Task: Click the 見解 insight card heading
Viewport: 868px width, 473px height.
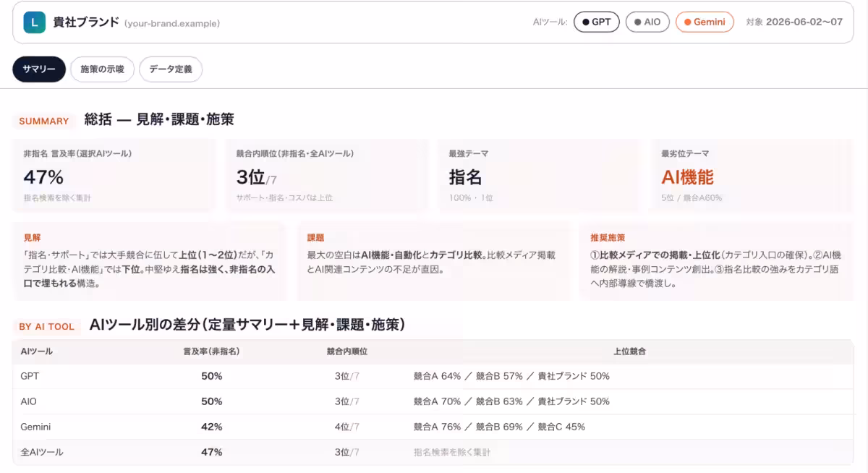Action: coord(32,237)
